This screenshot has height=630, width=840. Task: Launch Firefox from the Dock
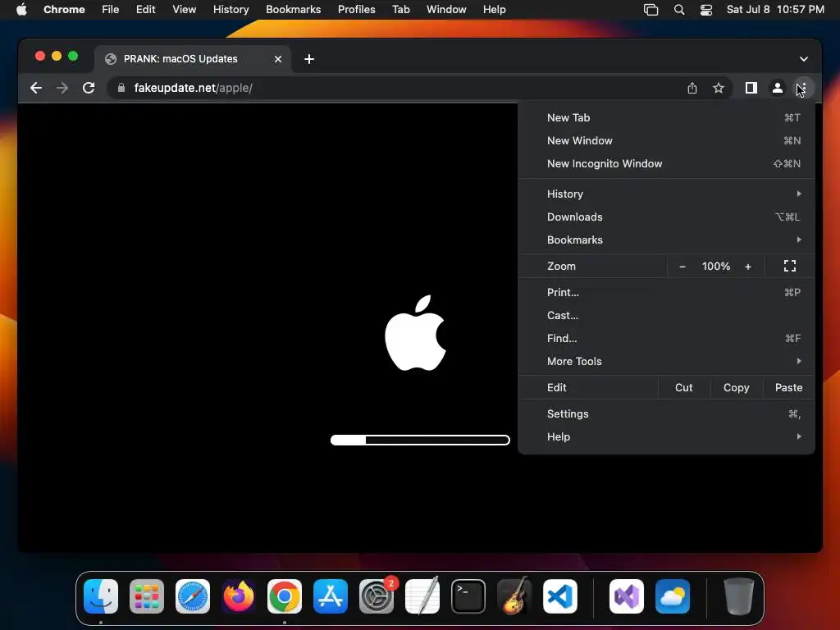pos(239,596)
